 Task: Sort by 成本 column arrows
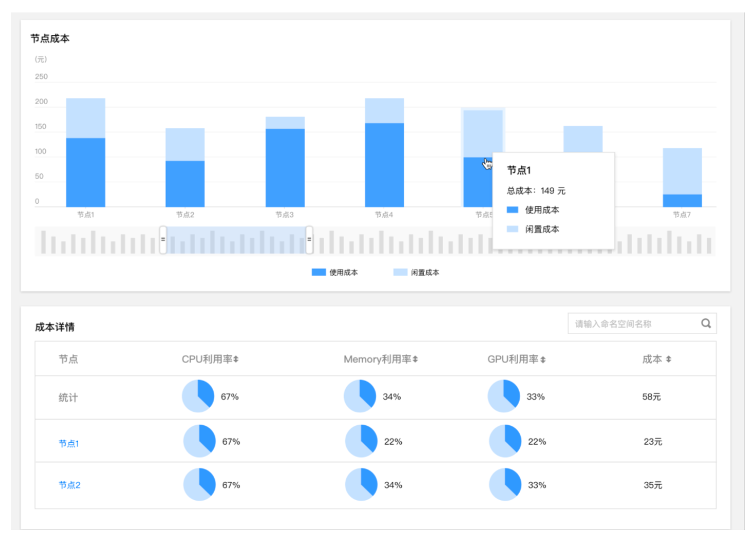(669, 360)
